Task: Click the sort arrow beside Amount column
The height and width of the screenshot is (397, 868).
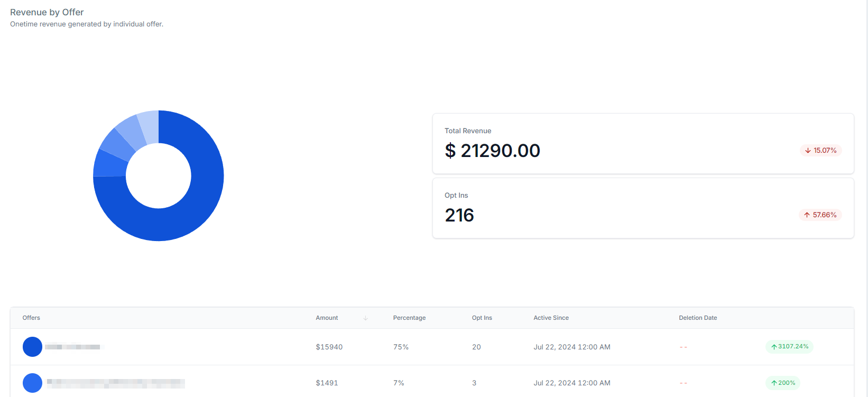Action: (x=365, y=318)
